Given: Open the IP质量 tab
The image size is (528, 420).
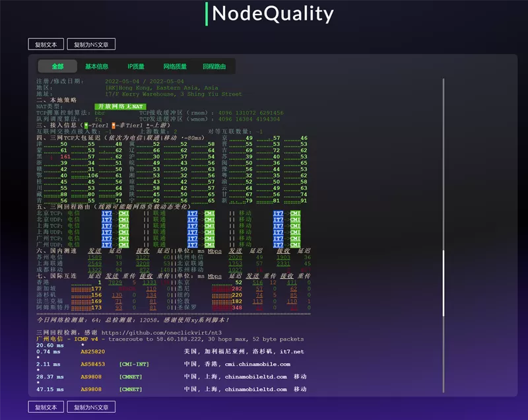Looking at the screenshot, I should [x=136, y=66].
